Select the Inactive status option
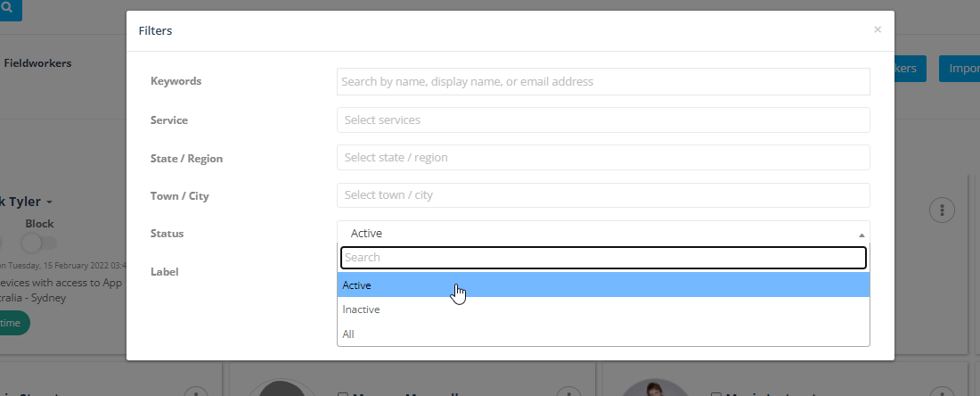 tap(603, 309)
